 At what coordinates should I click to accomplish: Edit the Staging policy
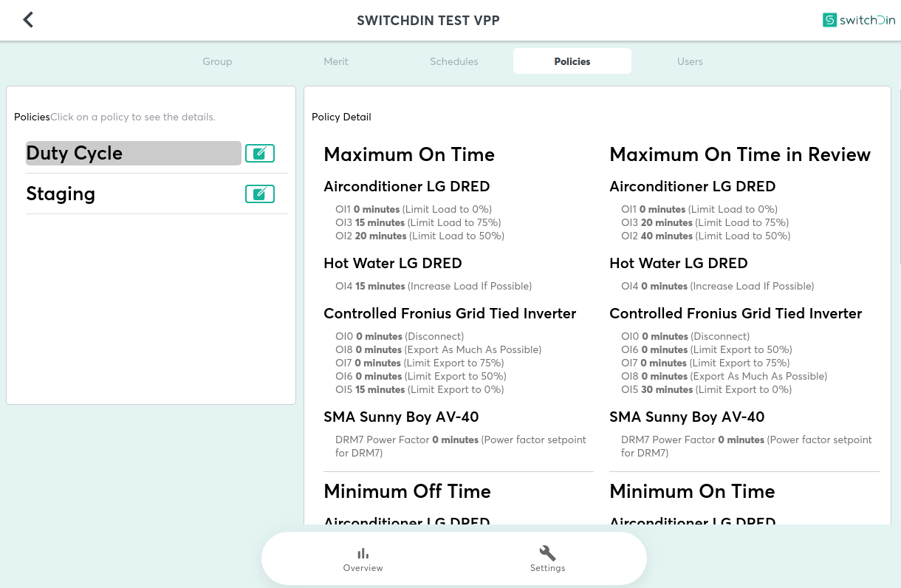pyautogui.click(x=260, y=194)
